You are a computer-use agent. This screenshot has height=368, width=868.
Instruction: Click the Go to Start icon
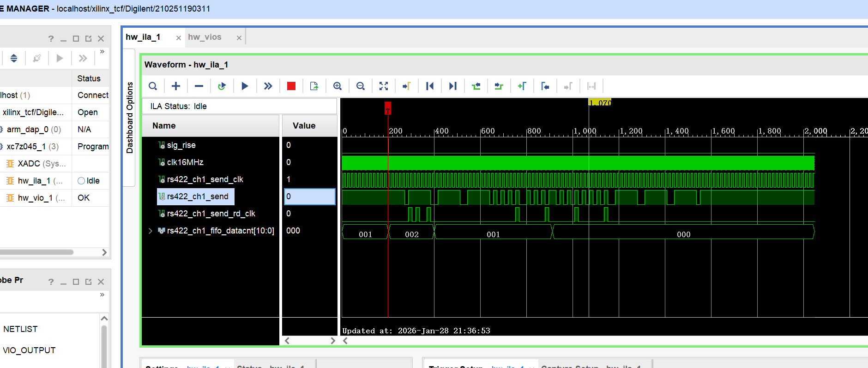(x=430, y=86)
